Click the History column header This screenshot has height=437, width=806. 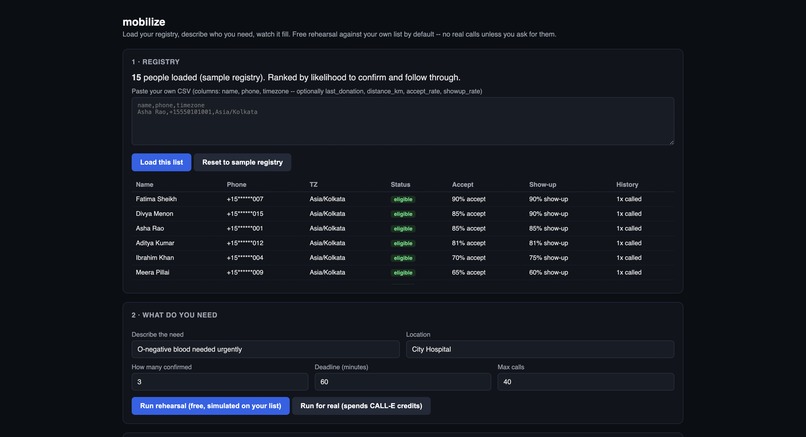[627, 185]
